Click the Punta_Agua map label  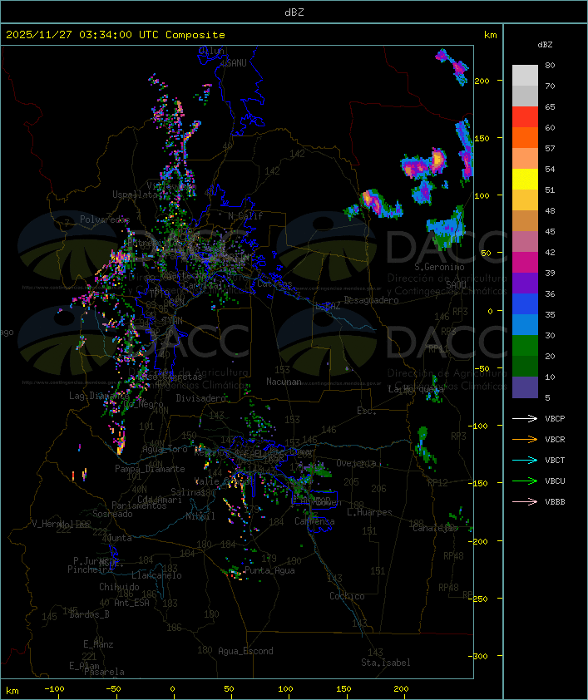[269, 570]
